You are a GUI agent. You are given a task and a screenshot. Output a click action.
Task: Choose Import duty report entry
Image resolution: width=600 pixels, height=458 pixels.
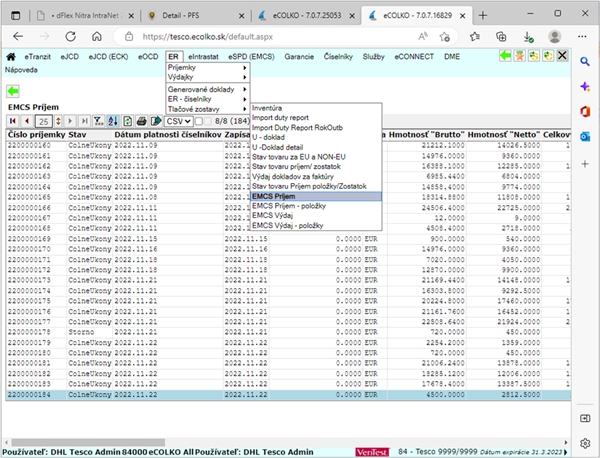tap(316, 117)
